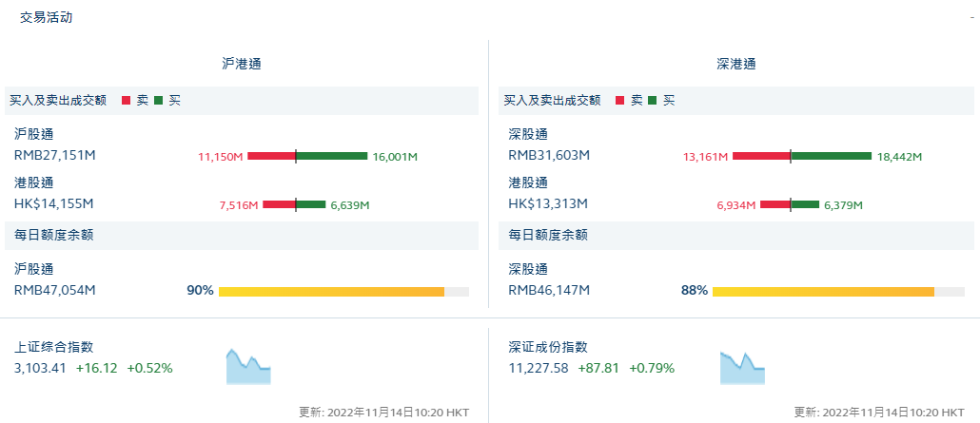
Task: Open the 深证成份指数 index link
Action: click(x=548, y=348)
